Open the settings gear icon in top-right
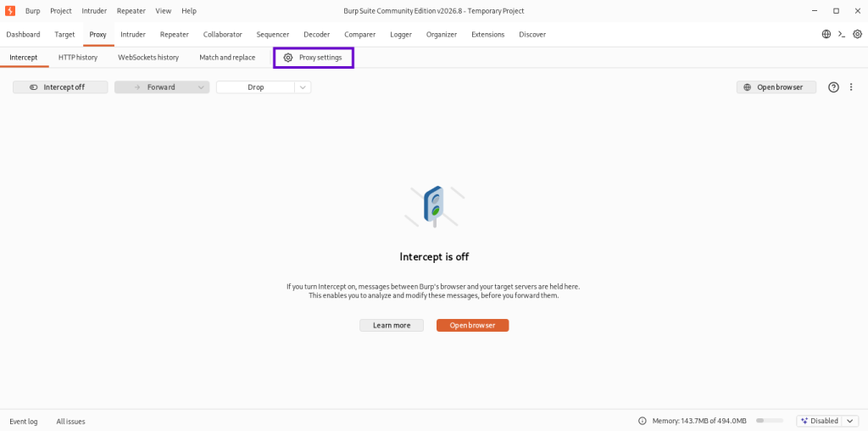Image resolution: width=868 pixels, height=431 pixels. point(857,34)
